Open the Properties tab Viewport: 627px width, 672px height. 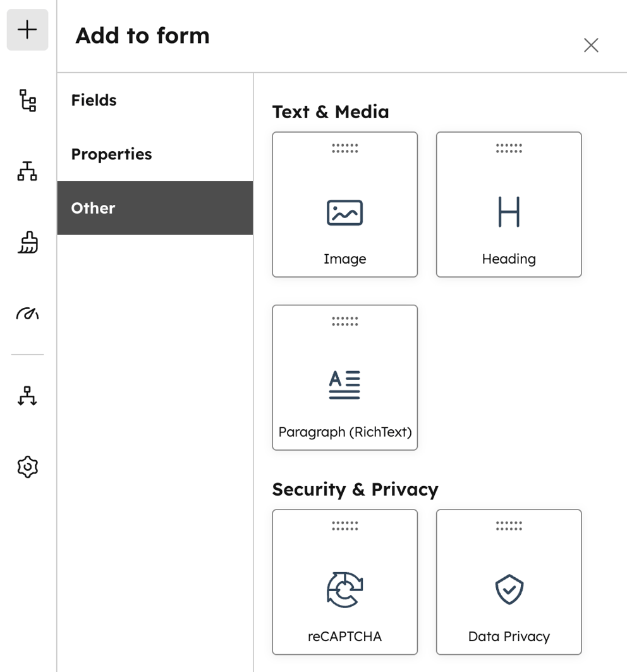click(x=111, y=154)
